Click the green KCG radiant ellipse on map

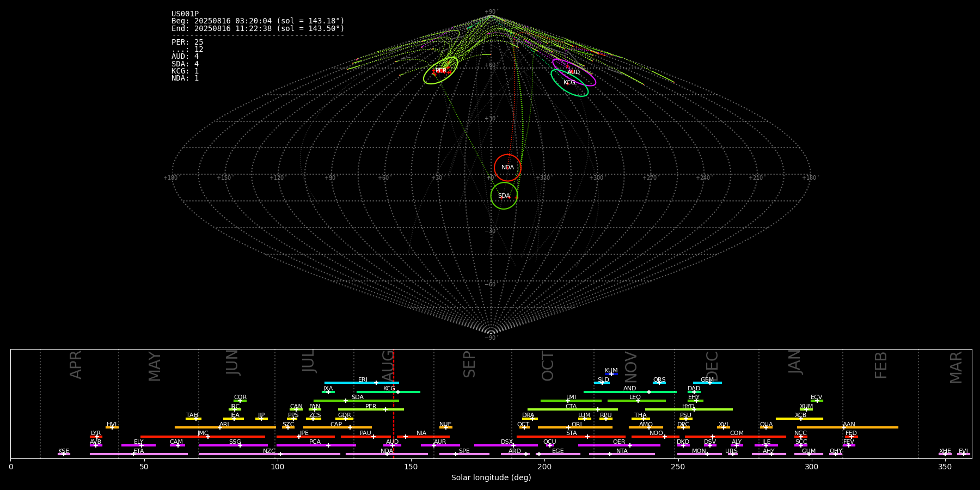click(x=569, y=83)
